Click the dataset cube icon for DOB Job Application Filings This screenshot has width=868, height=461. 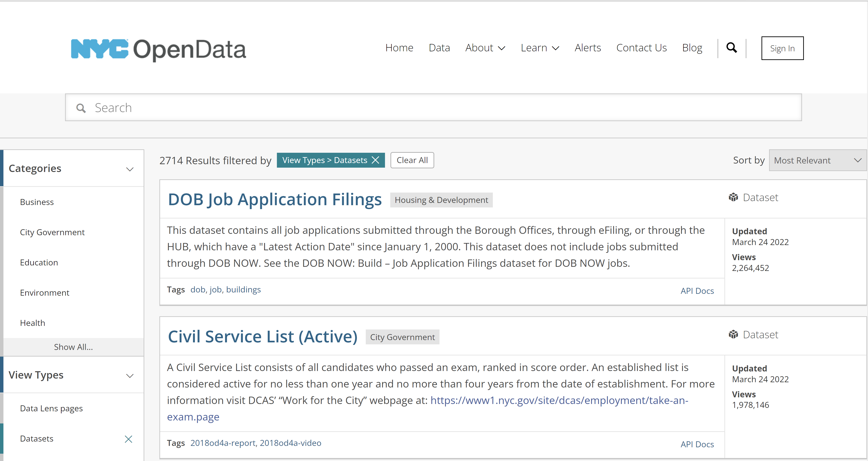pyautogui.click(x=733, y=197)
